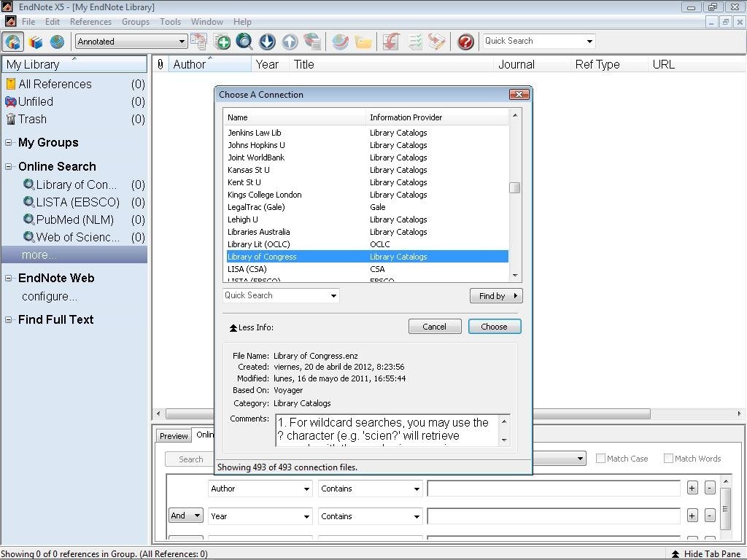Open Help with the red question icon
This screenshot has width=747, height=560.
(x=465, y=42)
